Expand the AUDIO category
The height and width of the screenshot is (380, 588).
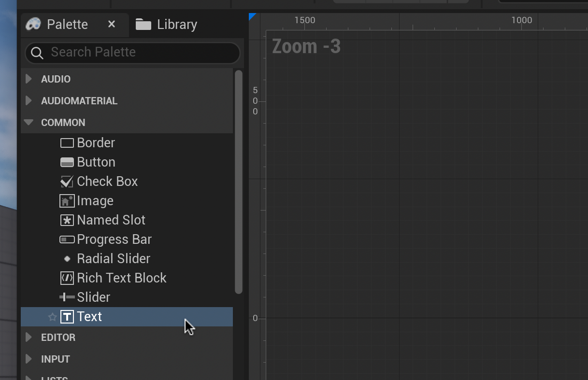(29, 79)
